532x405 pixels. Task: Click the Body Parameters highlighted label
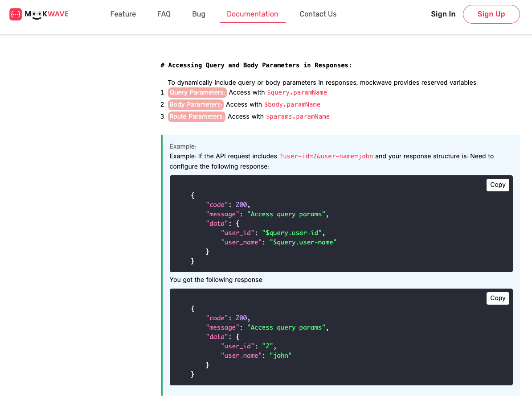point(196,105)
